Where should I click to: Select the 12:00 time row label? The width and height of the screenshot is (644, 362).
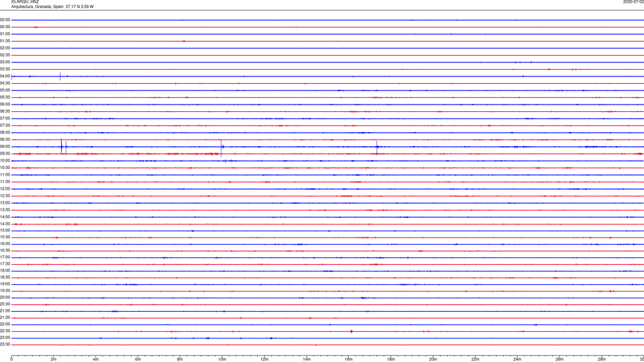(5, 189)
